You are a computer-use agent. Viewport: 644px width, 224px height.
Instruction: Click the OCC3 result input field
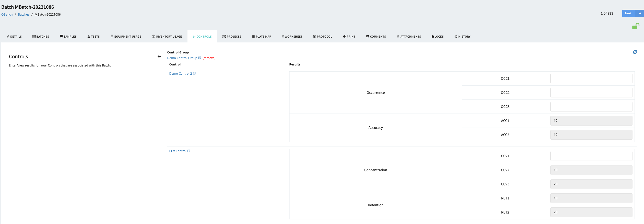[591, 107]
